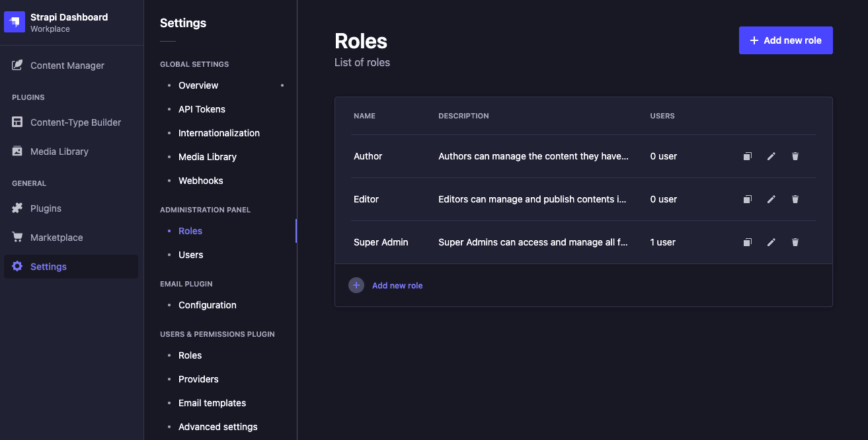Click the USERS column header
Screen dimensions: 868x440
click(662, 116)
